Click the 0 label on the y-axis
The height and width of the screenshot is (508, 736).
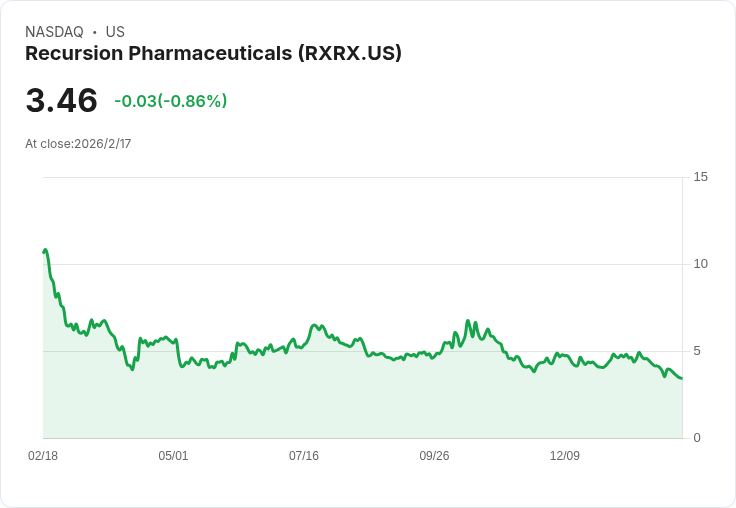click(x=698, y=438)
